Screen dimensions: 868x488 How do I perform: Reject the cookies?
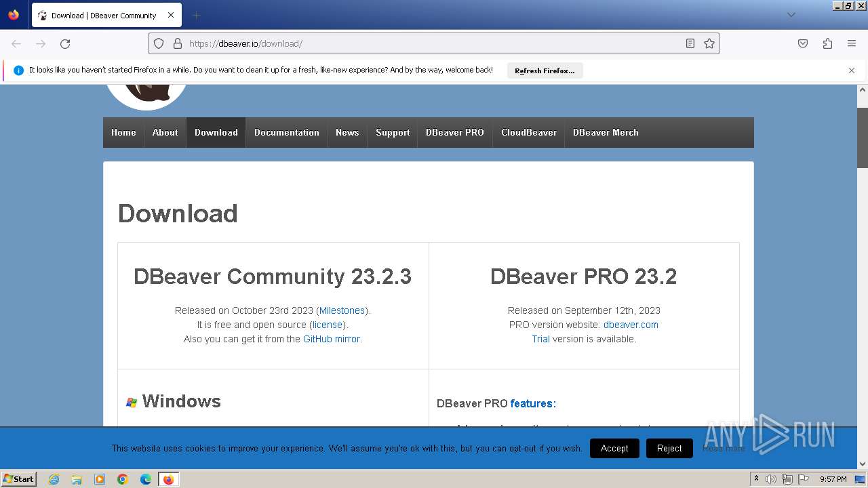(x=669, y=448)
